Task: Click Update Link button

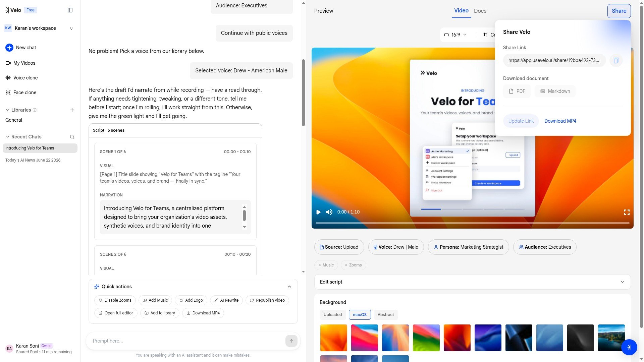Action: coord(521,121)
